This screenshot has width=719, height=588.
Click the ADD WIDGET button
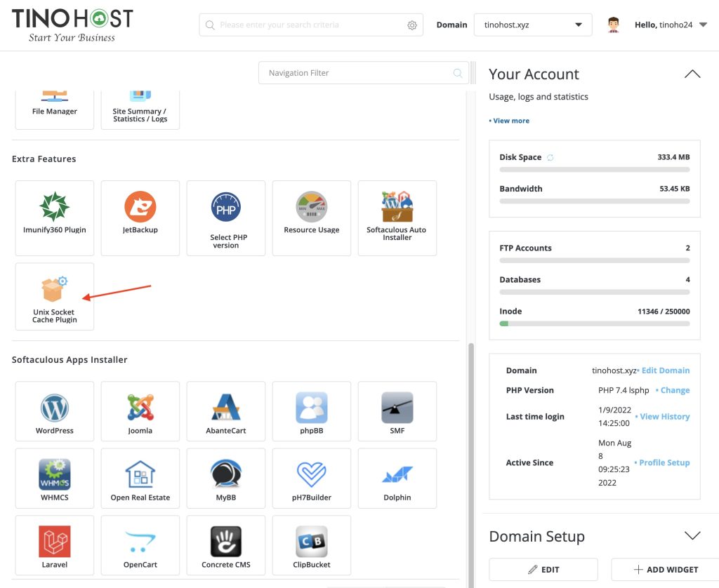[x=666, y=569]
